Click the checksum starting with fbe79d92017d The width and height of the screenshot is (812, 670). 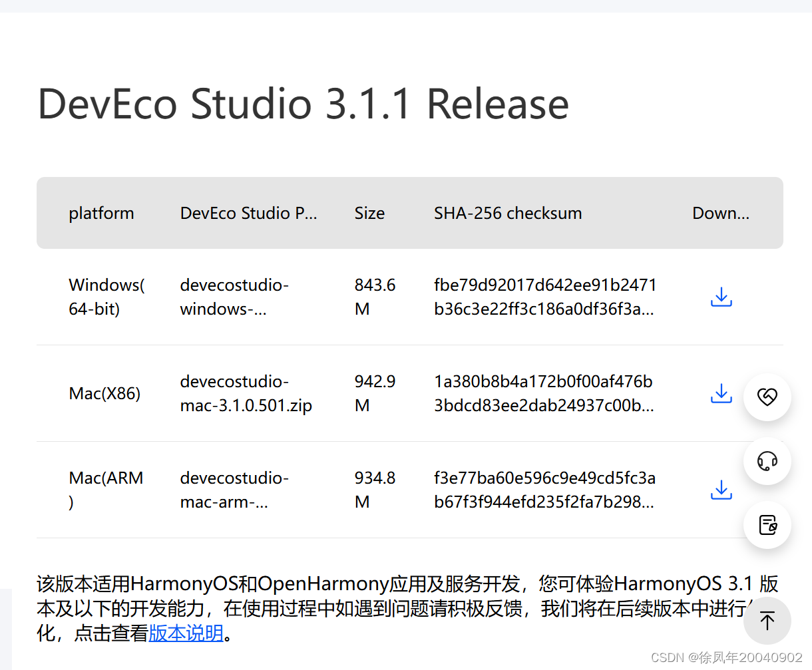[x=545, y=297]
